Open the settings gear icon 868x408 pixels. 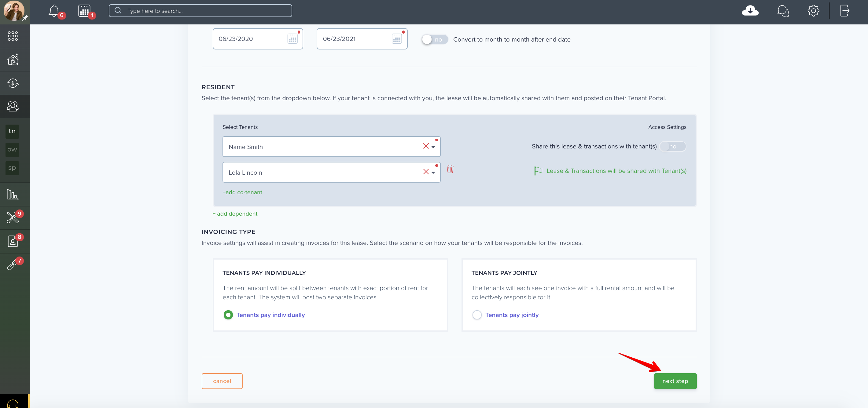[x=813, y=11]
